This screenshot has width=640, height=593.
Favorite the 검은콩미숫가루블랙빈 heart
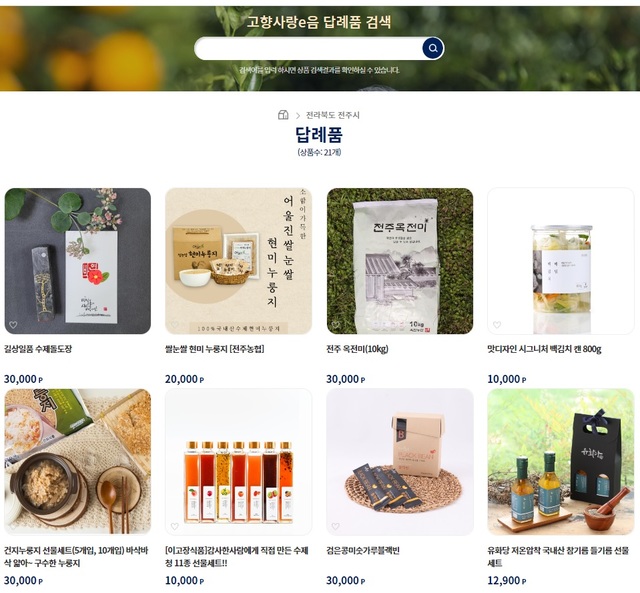(x=336, y=526)
